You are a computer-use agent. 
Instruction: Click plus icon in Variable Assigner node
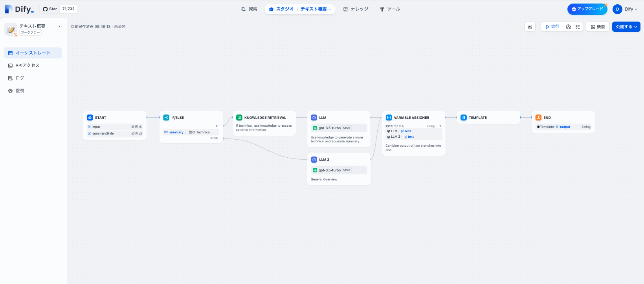click(x=440, y=126)
